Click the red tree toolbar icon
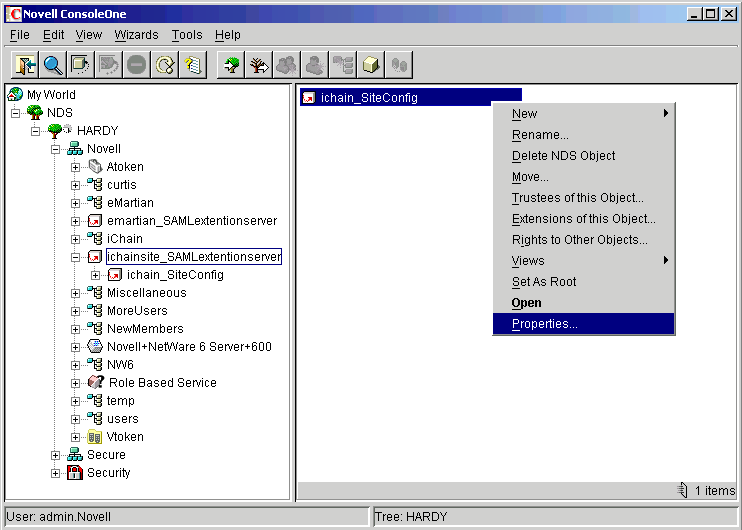This screenshot has width=742, height=530. pyautogui.click(x=258, y=65)
